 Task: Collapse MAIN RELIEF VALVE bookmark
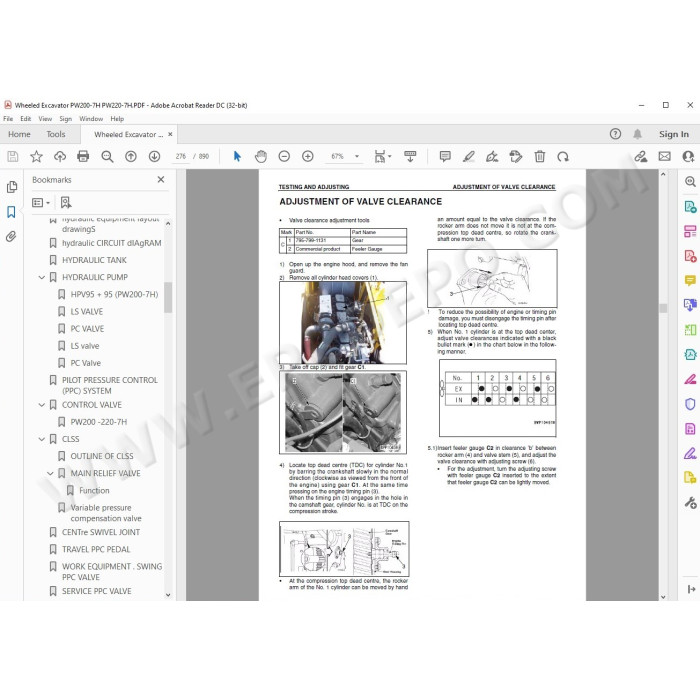coord(50,473)
